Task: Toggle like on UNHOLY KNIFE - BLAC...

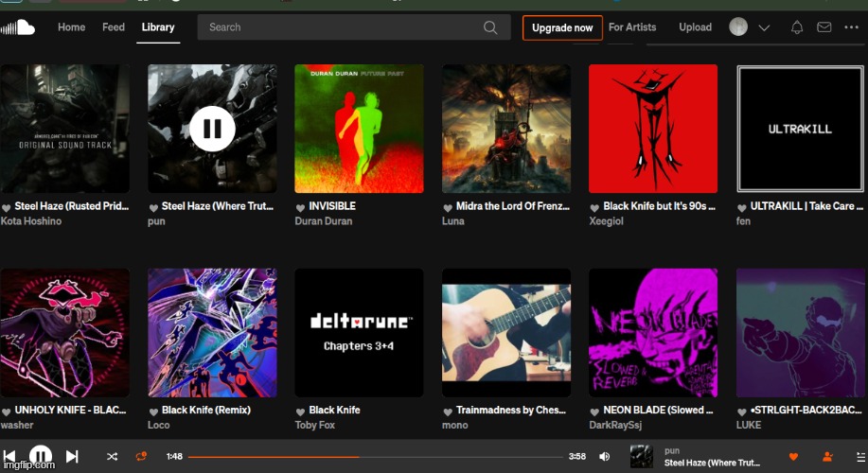Action: click(x=6, y=412)
